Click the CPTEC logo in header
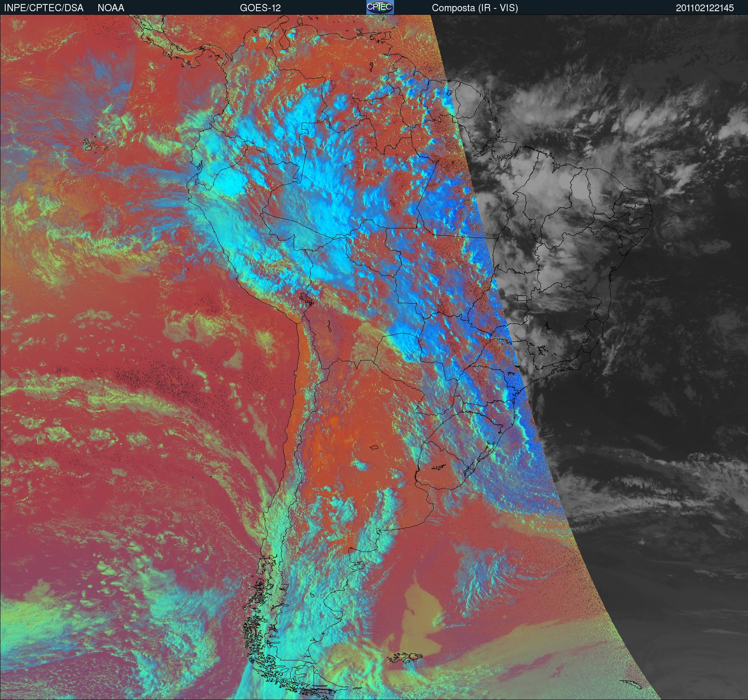The image size is (748, 700). 380,7
